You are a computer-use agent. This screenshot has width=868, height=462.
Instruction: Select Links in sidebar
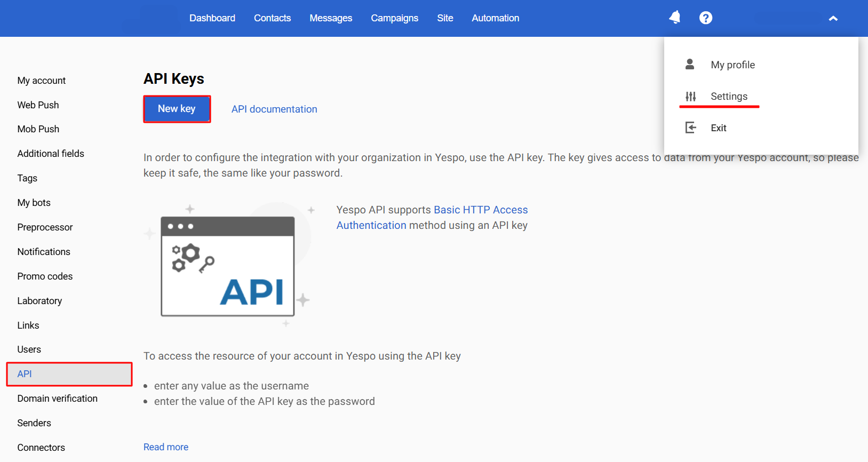pyautogui.click(x=28, y=325)
